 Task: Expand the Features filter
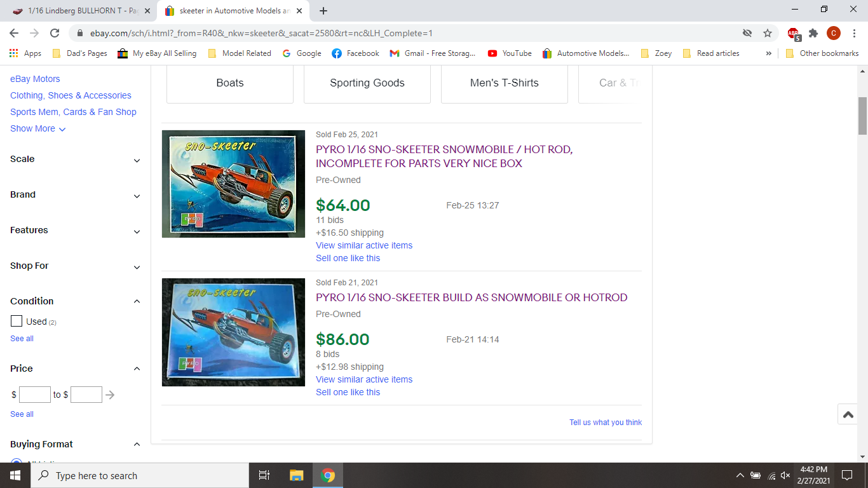tap(76, 231)
